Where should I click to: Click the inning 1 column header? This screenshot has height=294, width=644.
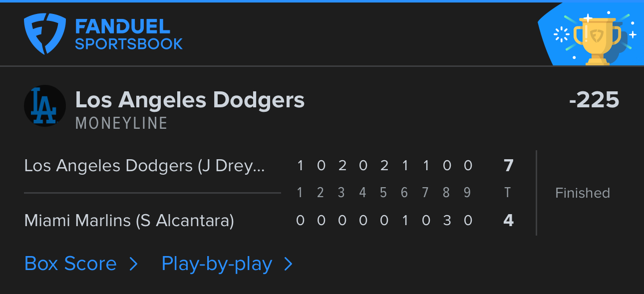pyautogui.click(x=300, y=193)
